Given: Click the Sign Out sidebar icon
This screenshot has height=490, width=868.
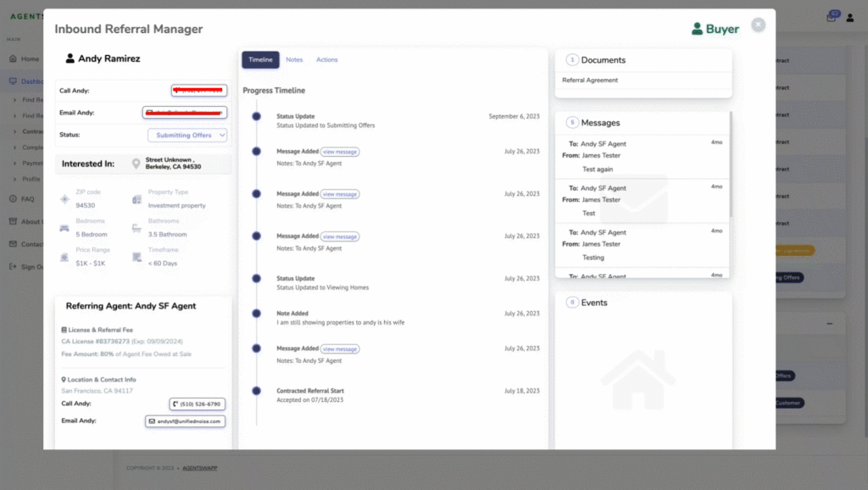Looking at the screenshot, I should point(13,266).
